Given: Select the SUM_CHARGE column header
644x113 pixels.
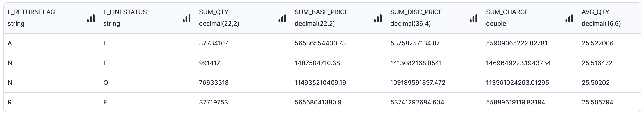Looking at the screenshot, I should click(530, 18).
